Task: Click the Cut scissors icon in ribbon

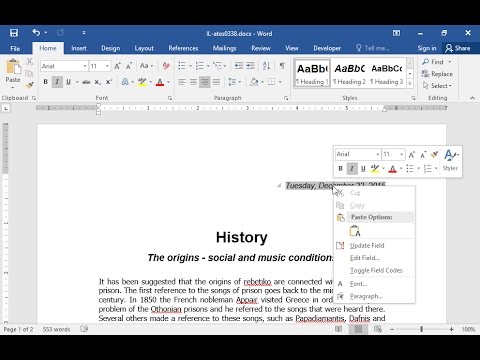Action: tap(30, 62)
